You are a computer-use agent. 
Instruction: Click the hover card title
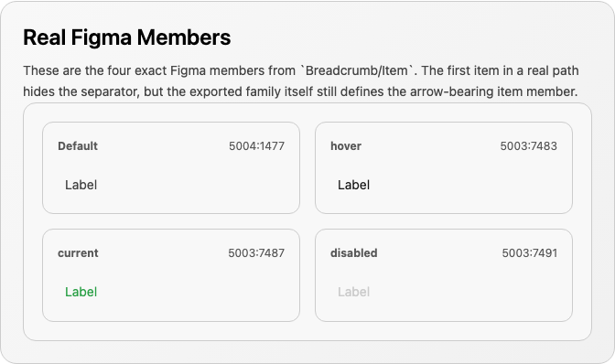(346, 146)
